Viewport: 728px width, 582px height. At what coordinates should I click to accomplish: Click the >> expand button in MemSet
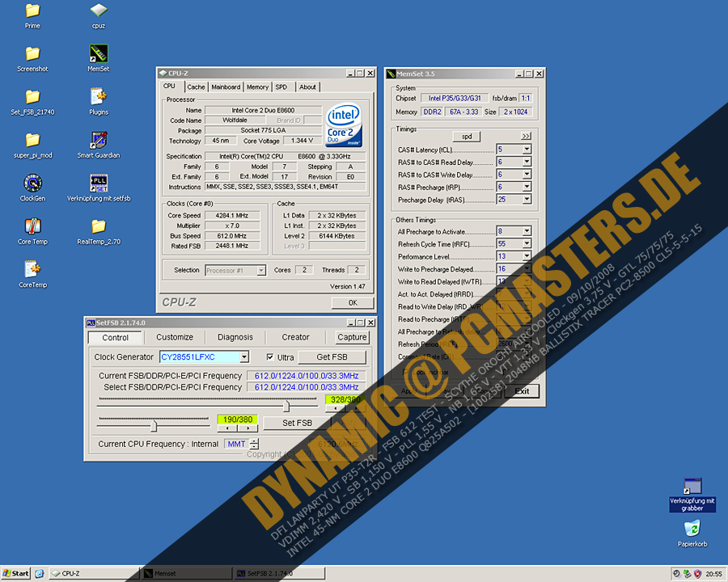pos(526,137)
